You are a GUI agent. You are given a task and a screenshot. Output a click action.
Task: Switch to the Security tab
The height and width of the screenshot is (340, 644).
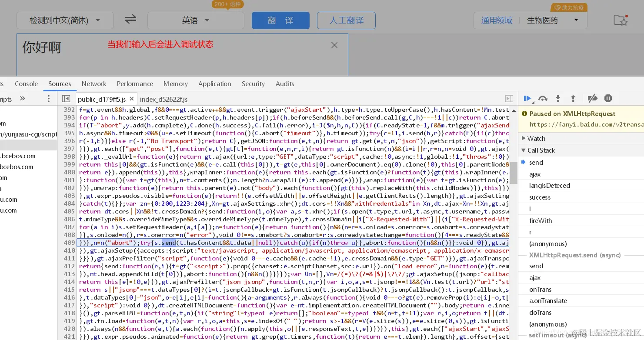pos(253,83)
